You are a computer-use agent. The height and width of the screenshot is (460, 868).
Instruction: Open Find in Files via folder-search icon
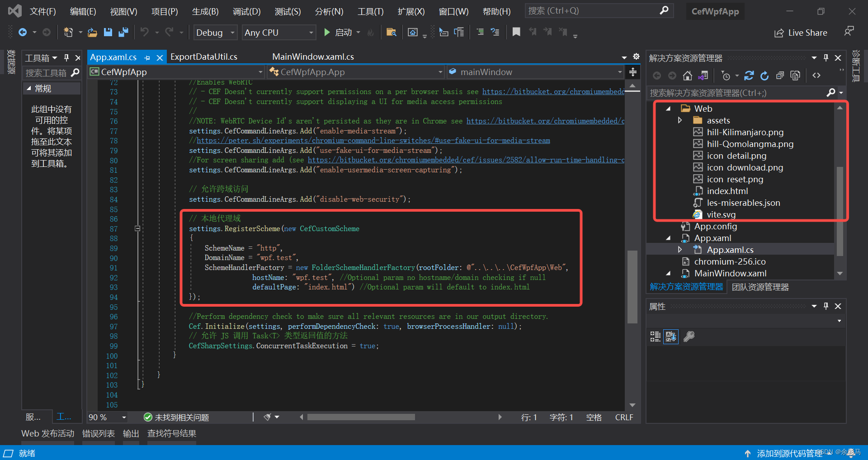[x=392, y=32]
